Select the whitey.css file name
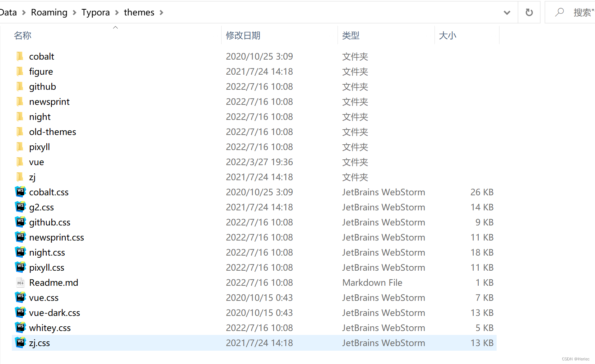 pyautogui.click(x=50, y=328)
